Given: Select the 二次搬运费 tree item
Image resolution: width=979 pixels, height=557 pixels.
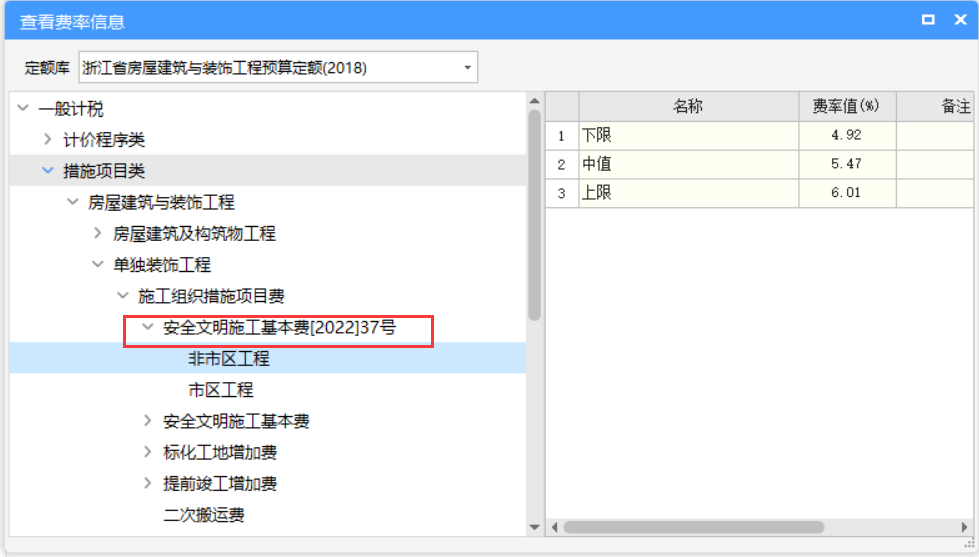Looking at the screenshot, I should click(204, 515).
